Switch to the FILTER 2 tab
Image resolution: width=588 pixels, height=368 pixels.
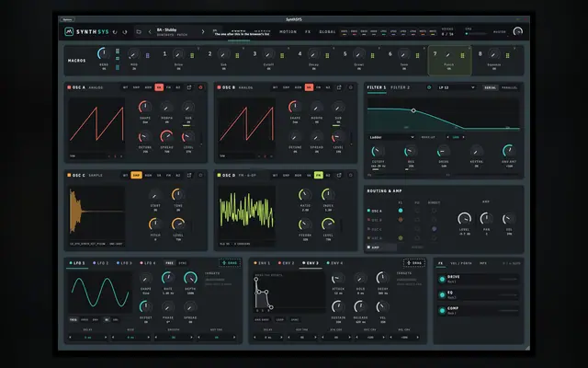(401, 87)
